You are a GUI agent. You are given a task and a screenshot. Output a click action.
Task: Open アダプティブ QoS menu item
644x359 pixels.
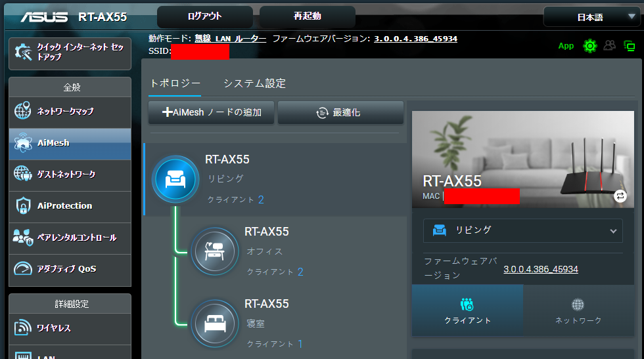click(70, 269)
